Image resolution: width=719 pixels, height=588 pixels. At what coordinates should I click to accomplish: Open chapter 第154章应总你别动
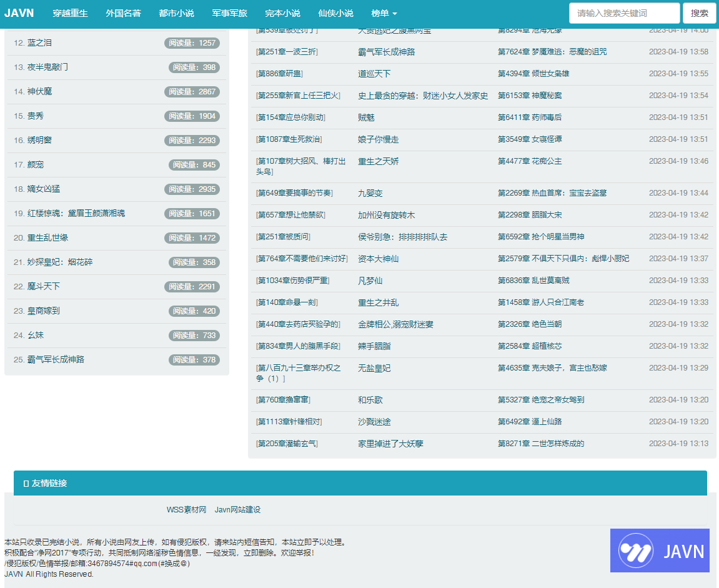click(290, 117)
